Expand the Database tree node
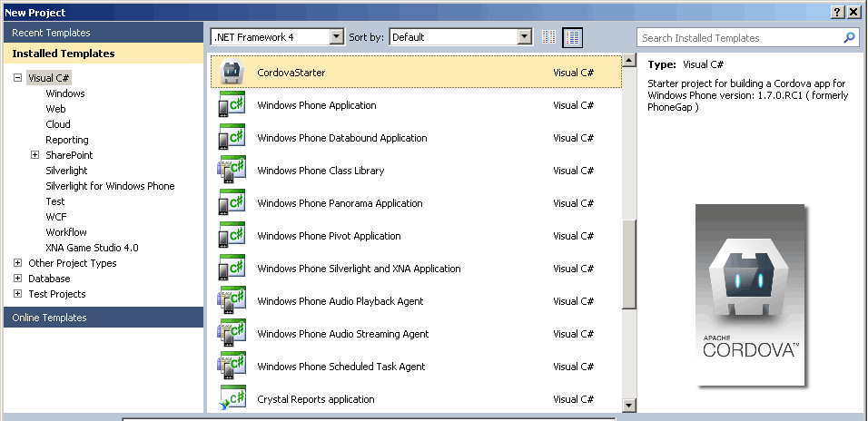868x421 pixels. pyautogui.click(x=18, y=279)
